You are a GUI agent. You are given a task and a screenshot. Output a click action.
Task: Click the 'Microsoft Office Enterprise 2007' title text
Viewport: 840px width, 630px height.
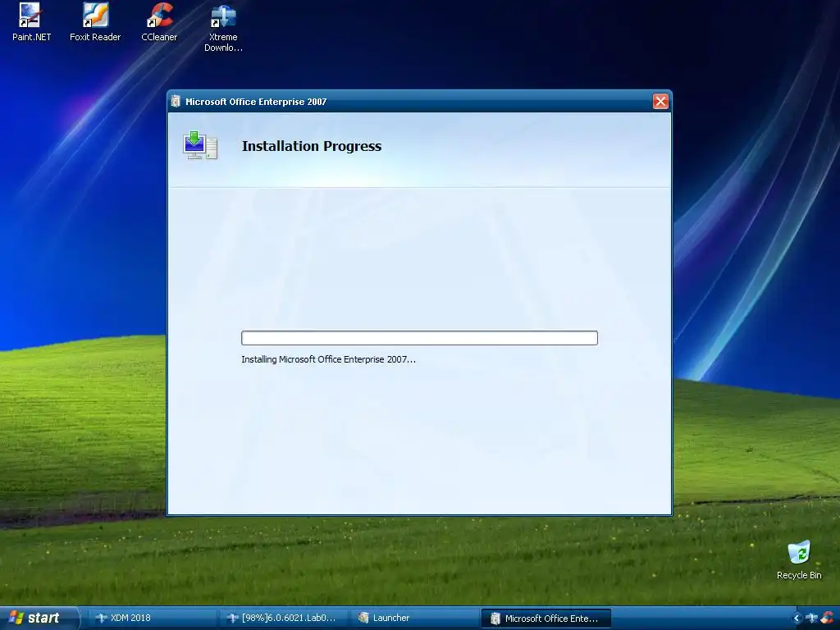point(256,102)
